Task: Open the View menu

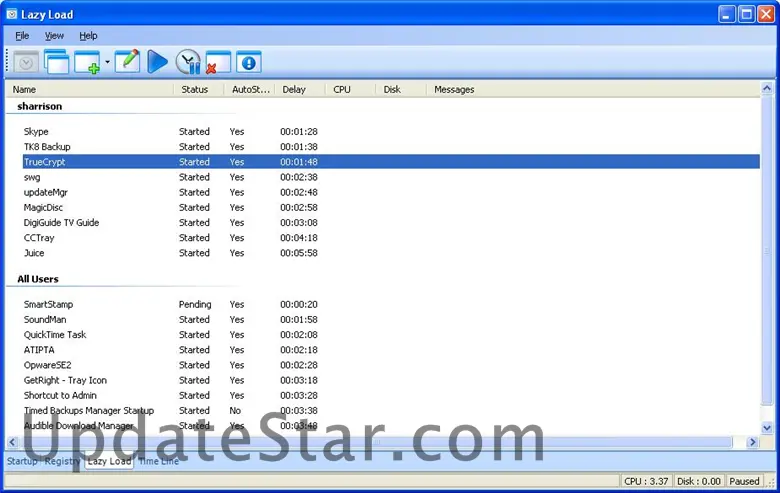Action: tap(54, 36)
